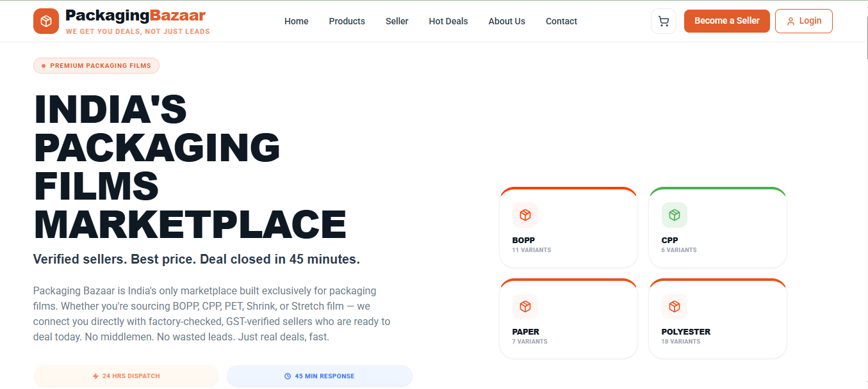Image resolution: width=868 pixels, height=389 pixels.
Task: Click the 'WE GET YOU DEALS, NOT JUST LEADS' tagline
Action: [138, 31]
